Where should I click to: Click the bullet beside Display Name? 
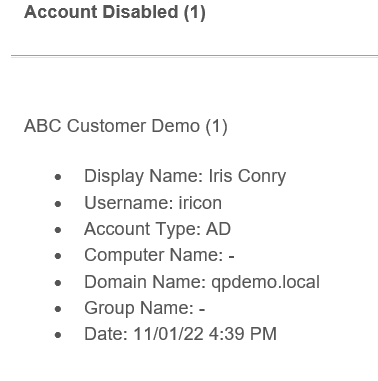point(58,177)
